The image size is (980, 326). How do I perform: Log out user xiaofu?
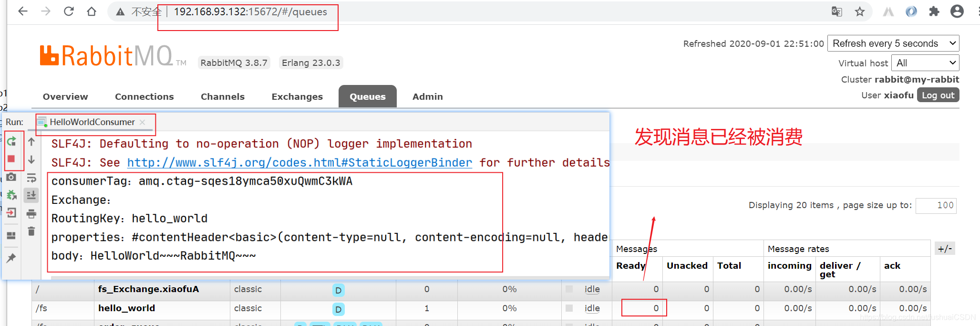coord(938,95)
